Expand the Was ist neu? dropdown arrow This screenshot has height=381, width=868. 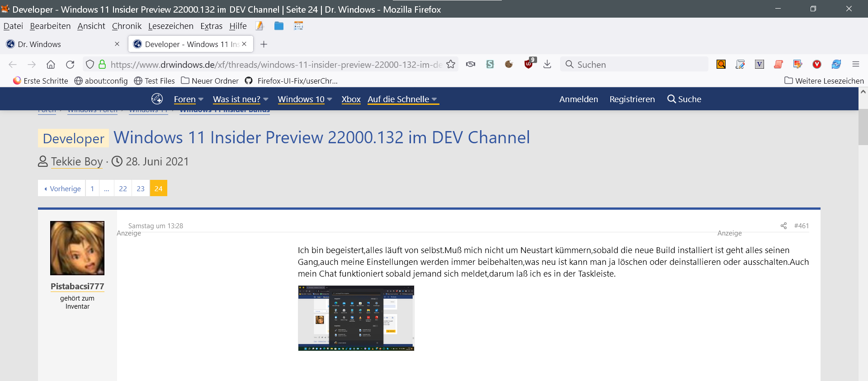(x=265, y=99)
